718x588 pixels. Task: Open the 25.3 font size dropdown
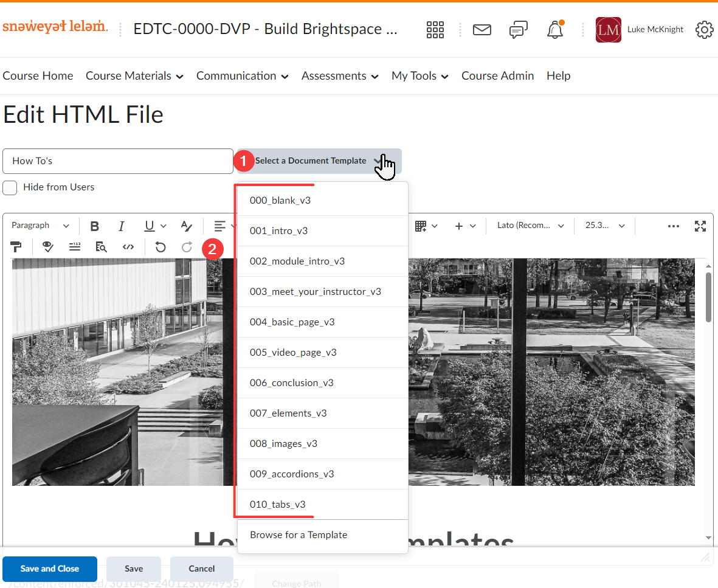click(605, 226)
